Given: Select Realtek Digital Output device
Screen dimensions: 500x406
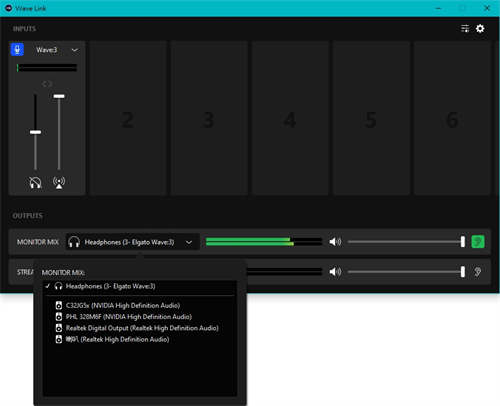Looking at the screenshot, I should coord(140,328).
